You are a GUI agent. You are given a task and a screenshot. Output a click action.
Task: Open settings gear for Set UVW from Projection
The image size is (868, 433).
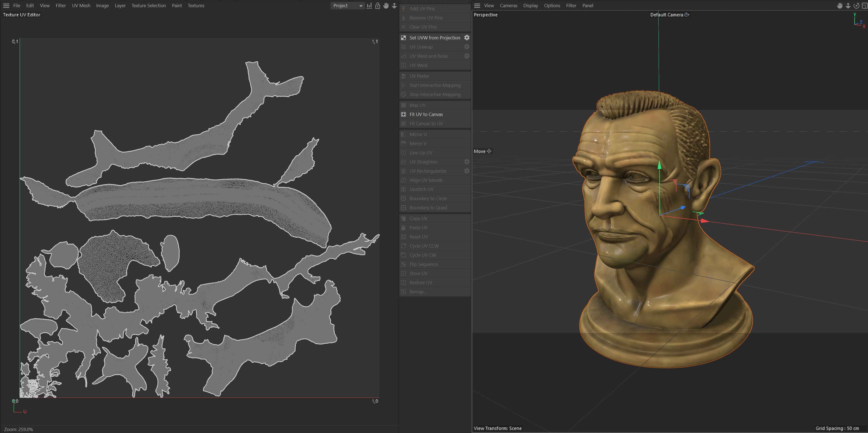pos(467,38)
